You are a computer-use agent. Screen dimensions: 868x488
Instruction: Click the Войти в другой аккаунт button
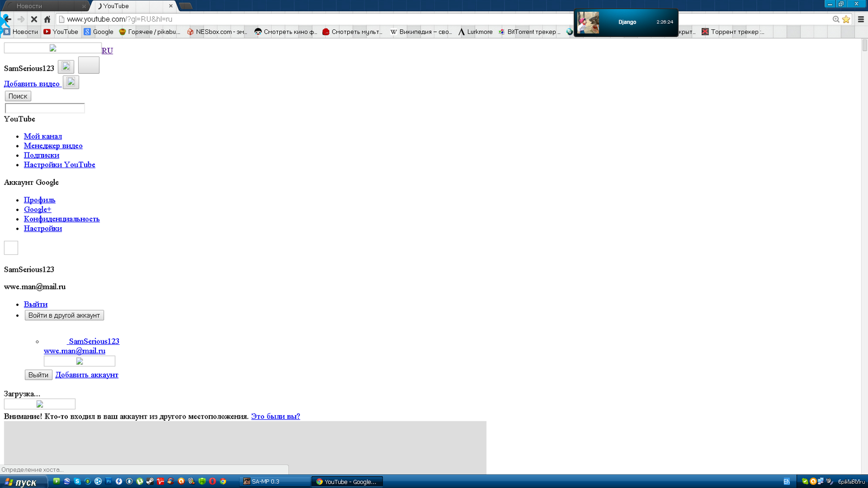point(64,315)
